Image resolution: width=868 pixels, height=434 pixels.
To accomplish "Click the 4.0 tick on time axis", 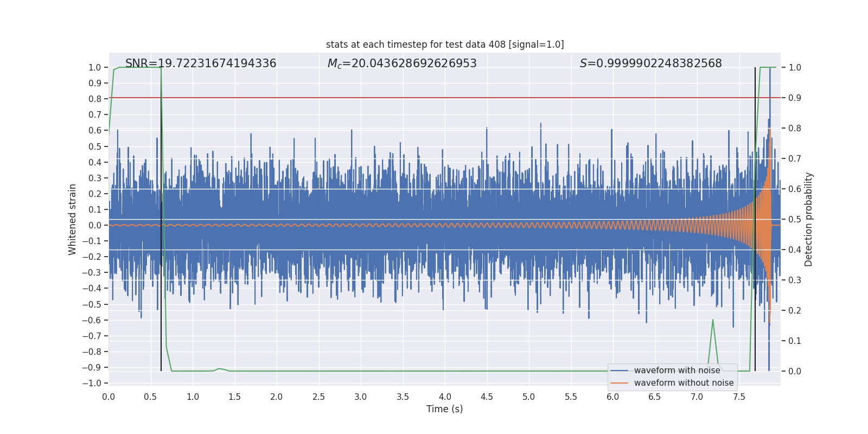I will click(445, 397).
